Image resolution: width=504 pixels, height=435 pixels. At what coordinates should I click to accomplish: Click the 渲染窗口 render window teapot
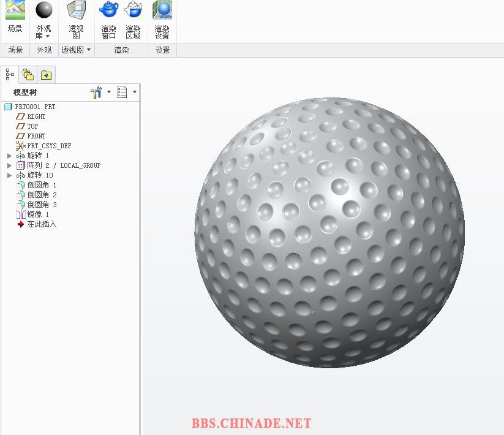coord(108,9)
